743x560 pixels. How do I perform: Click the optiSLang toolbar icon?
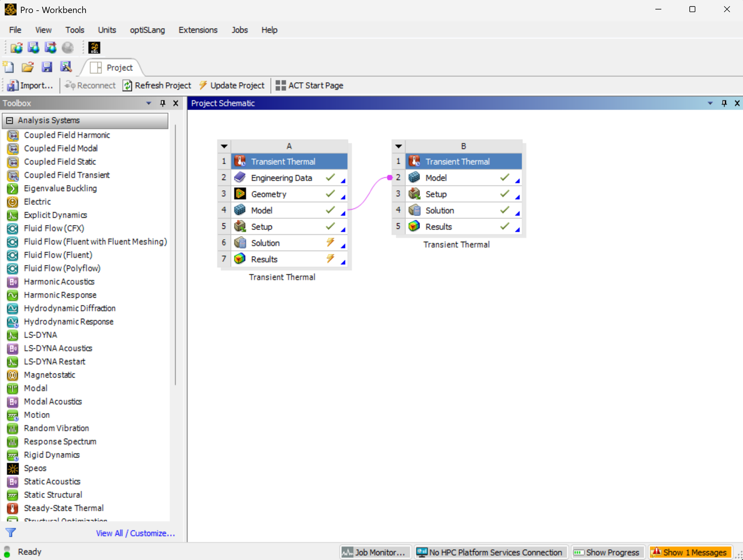94,48
